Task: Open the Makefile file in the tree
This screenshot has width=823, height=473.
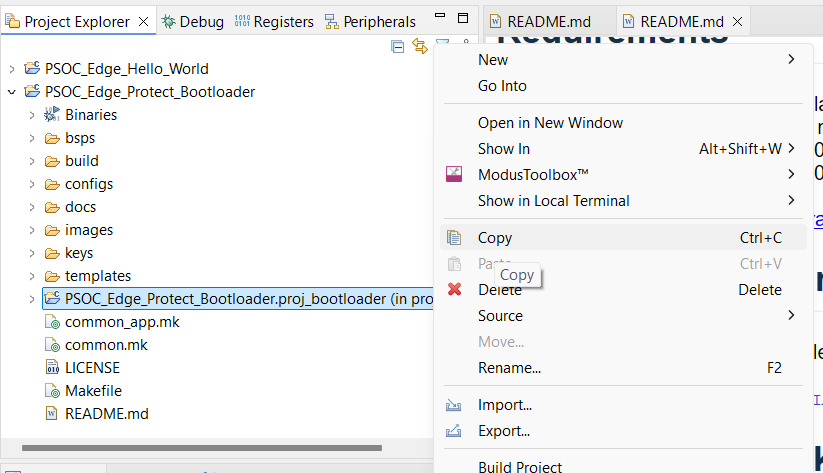Action: tap(93, 391)
